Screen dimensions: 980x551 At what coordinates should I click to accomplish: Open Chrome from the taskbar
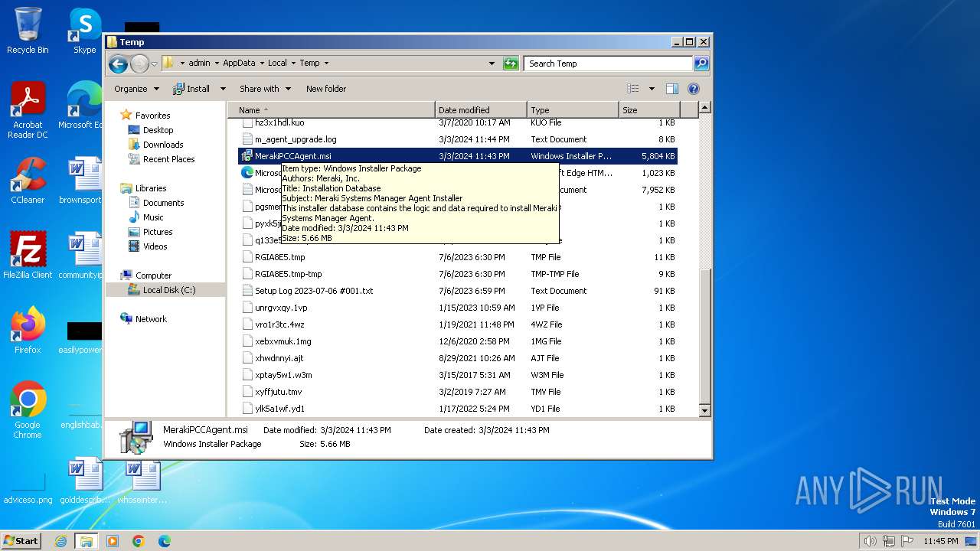(x=139, y=541)
